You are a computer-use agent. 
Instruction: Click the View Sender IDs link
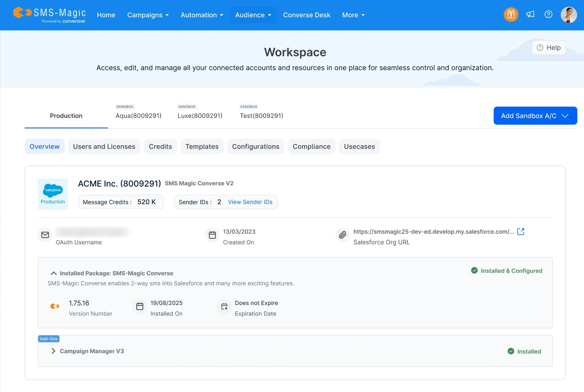250,202
